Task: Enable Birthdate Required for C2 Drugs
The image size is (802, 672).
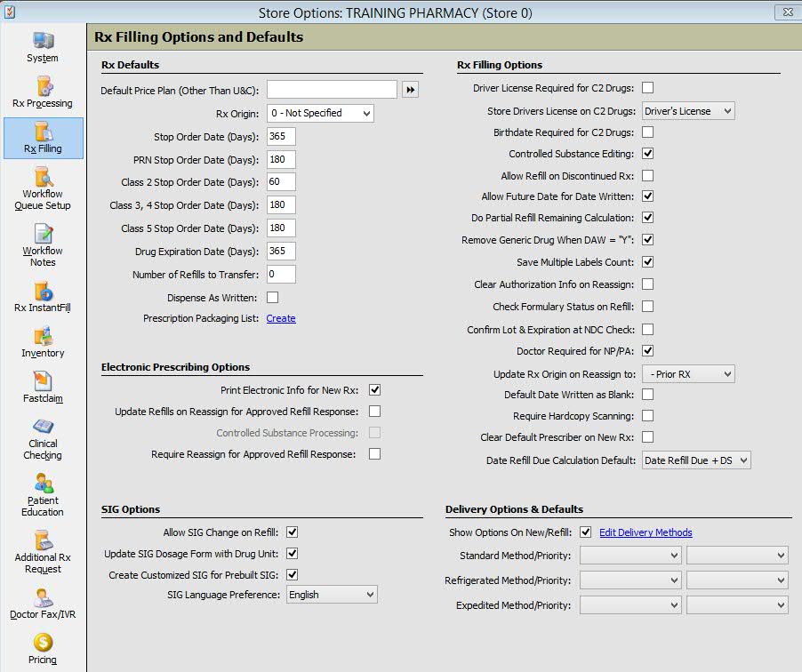Action: pos(647,132)
